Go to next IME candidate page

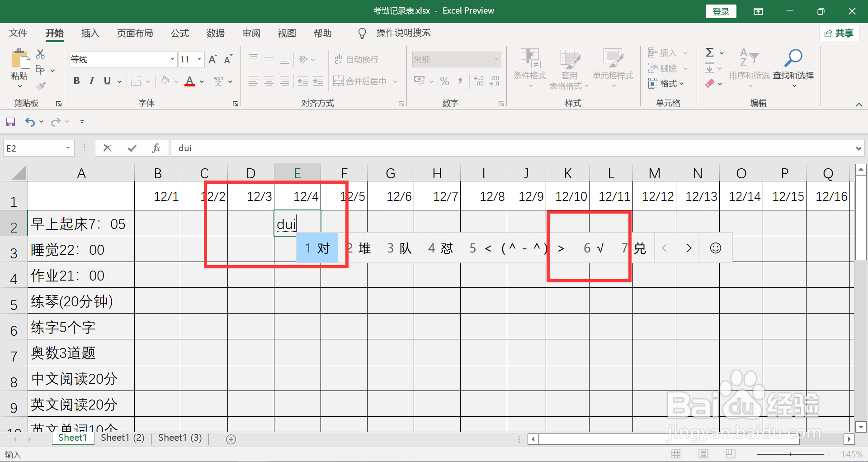click(689, 248)
